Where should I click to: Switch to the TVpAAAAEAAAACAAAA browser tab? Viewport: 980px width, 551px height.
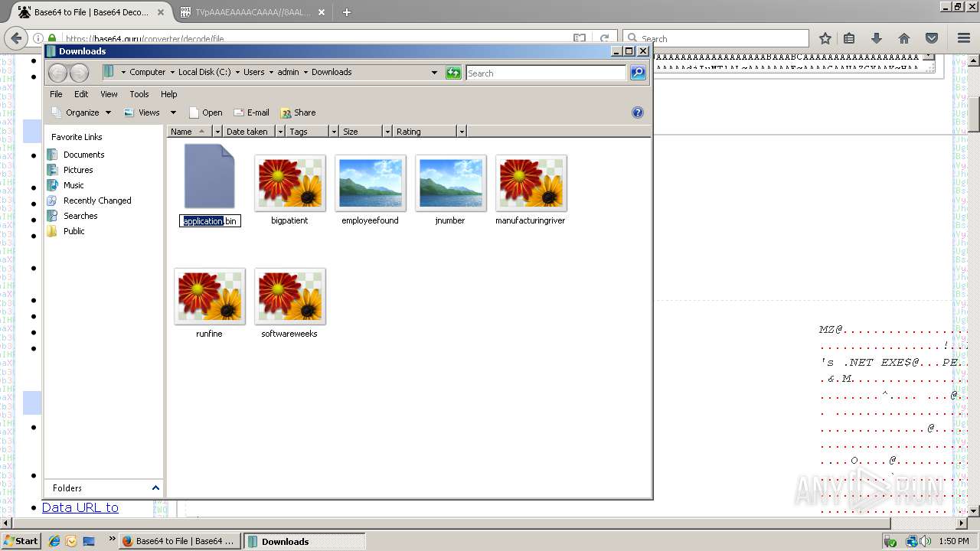pyautogui.click(x=253, y=12)
